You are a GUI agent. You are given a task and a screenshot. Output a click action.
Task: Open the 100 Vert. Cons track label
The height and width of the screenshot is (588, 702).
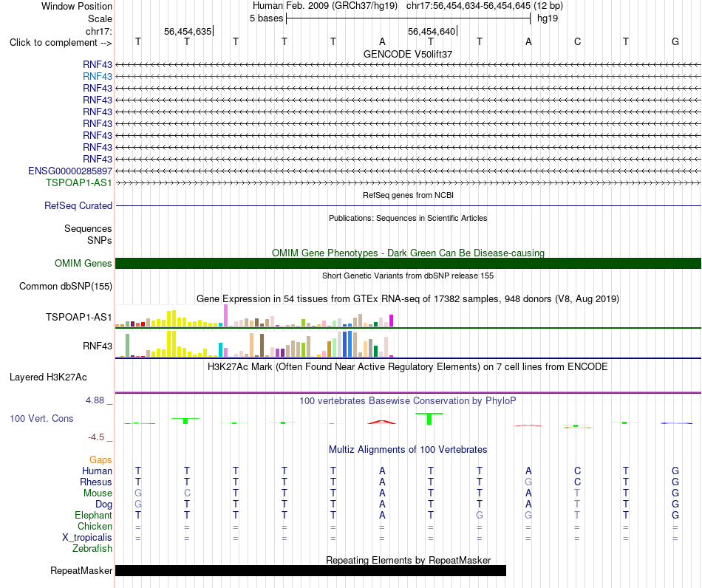[x=41, y=419]
